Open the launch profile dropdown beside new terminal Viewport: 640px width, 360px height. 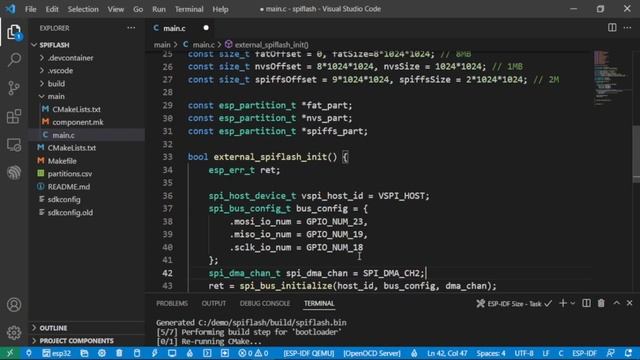pyautogui.click(x=573, y=303)
